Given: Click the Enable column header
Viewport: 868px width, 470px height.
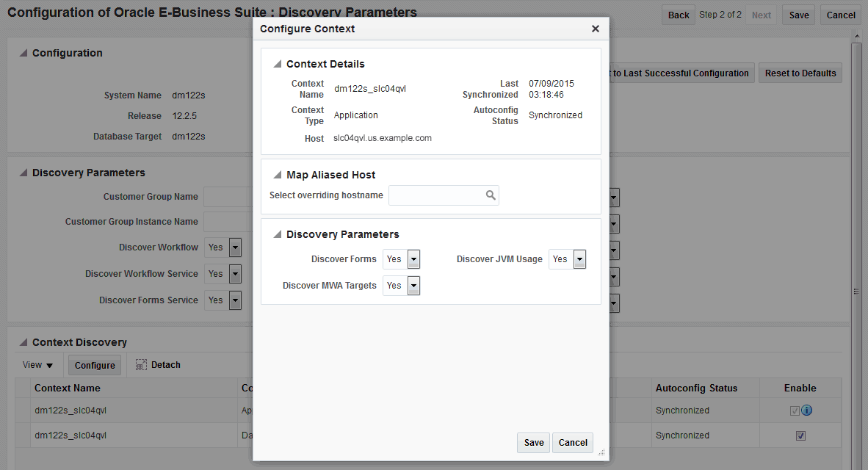Looking at the screenshot, I should click(x=800, y=388).
